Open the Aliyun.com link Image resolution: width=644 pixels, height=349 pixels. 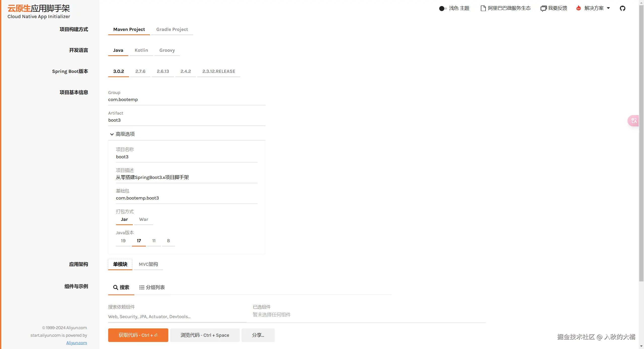click(76, 343)
